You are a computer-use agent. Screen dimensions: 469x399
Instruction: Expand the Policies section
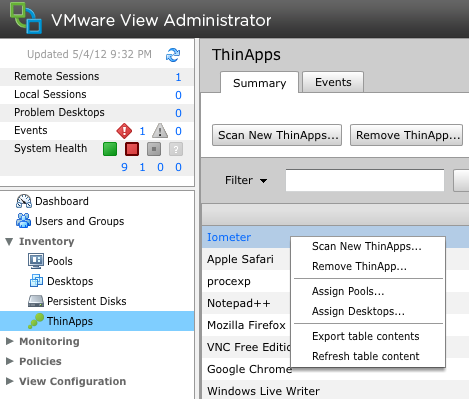click(10, 361)
